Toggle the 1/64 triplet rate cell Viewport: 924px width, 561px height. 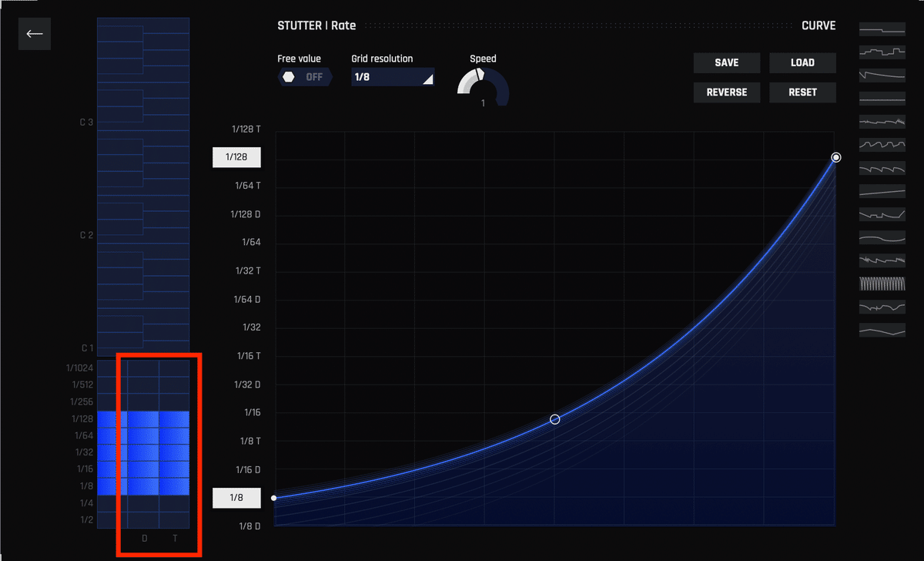coord(174,436)
